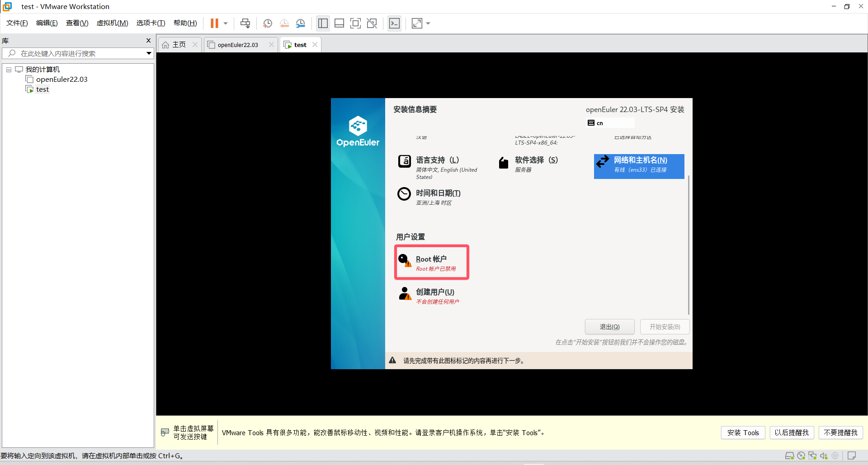Open 时间和日期(T) settings
The width and height of the screenshot is (868, 465).
click(x=429, y=197)
